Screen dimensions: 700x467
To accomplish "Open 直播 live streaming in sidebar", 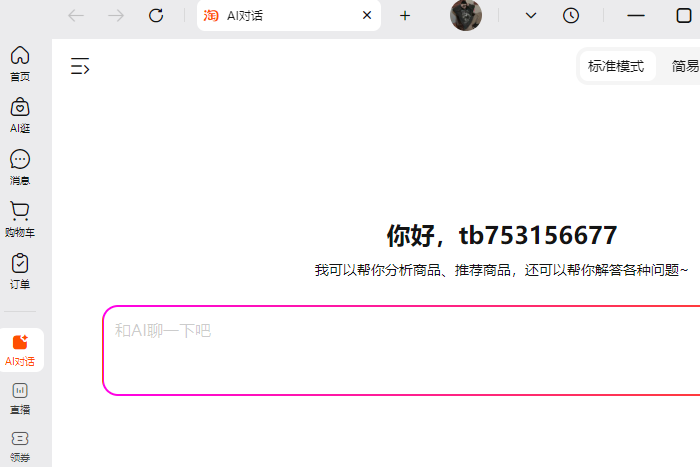I will [x=20, y=396].
